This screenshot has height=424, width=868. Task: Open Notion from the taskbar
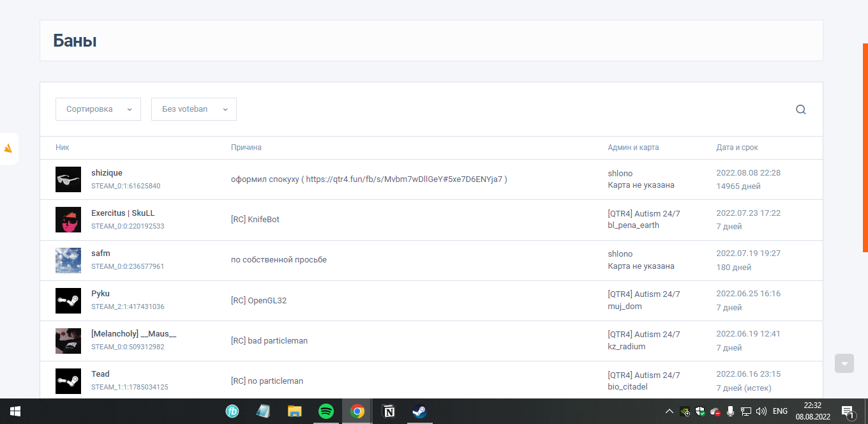[x=388, y=411]
